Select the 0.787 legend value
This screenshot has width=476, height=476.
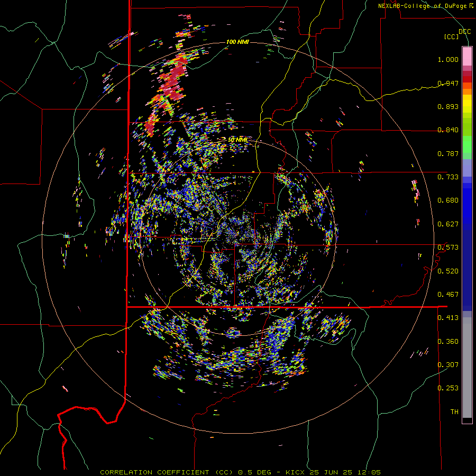[448, 153]
